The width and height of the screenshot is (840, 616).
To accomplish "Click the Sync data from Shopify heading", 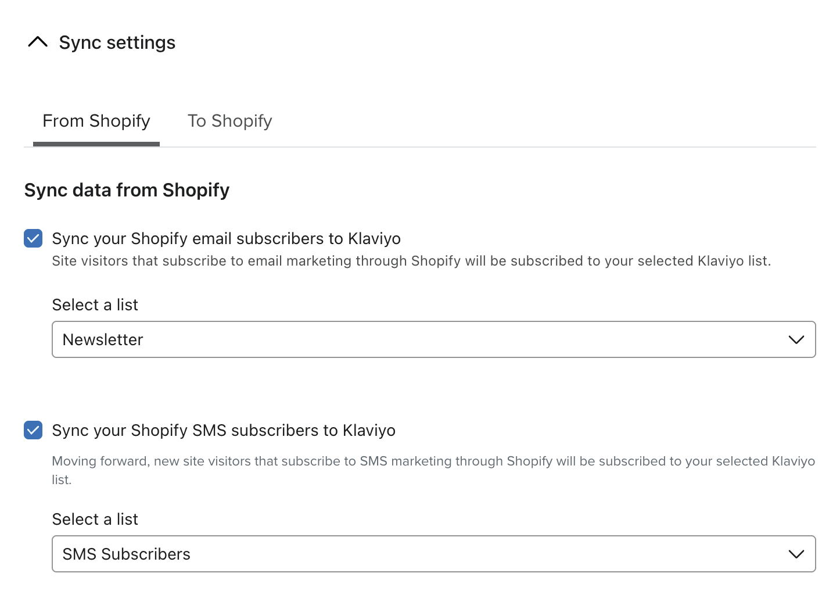I will (127, 189).
